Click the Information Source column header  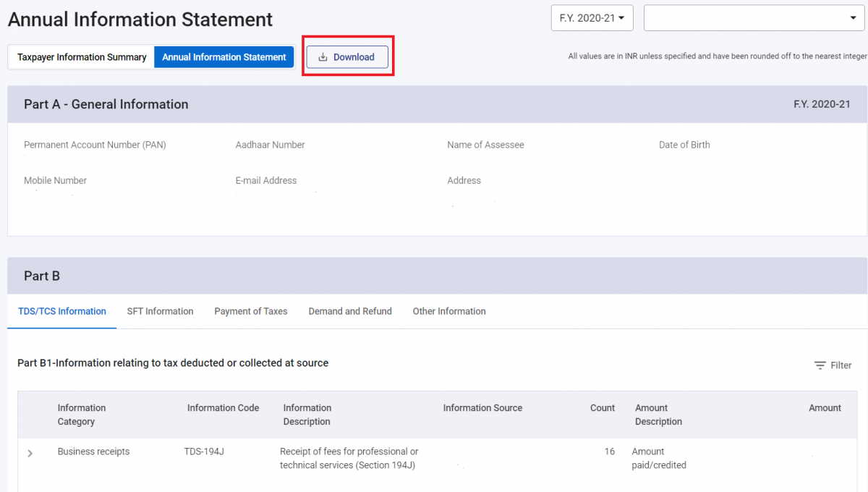(x=482, y=408)
